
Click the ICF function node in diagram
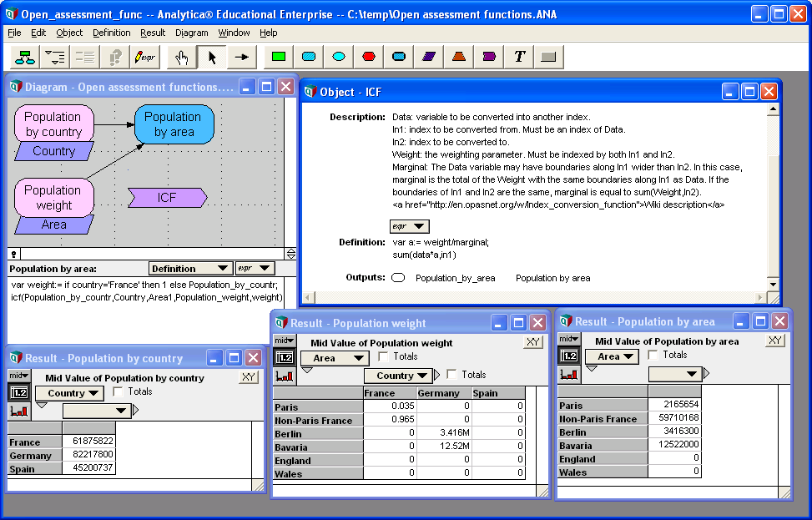167,198
